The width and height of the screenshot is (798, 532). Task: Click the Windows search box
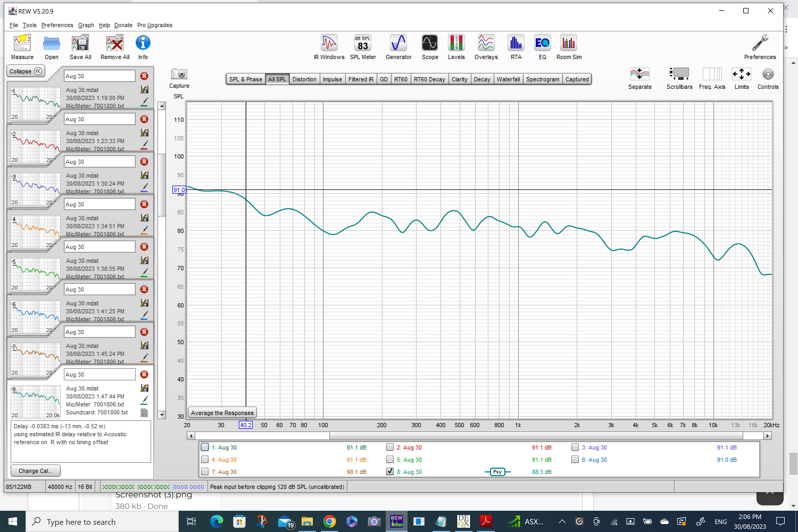tap(102, 521)
